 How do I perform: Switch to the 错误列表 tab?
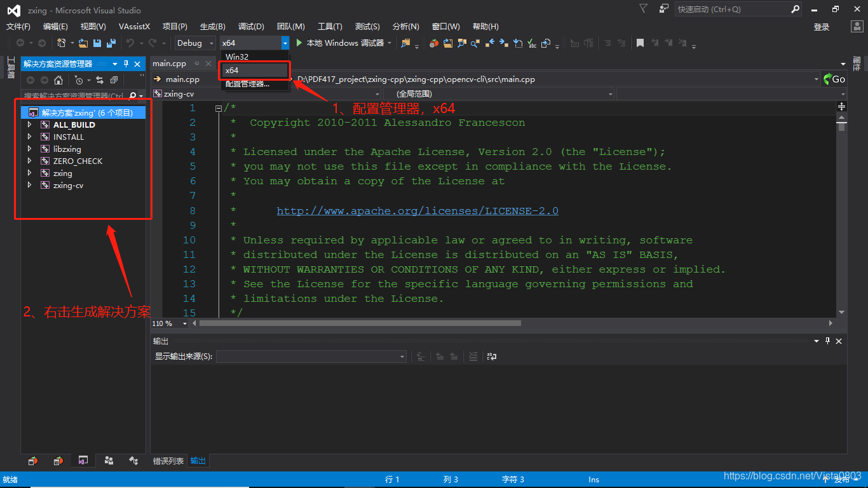click(x=168, y=461)
